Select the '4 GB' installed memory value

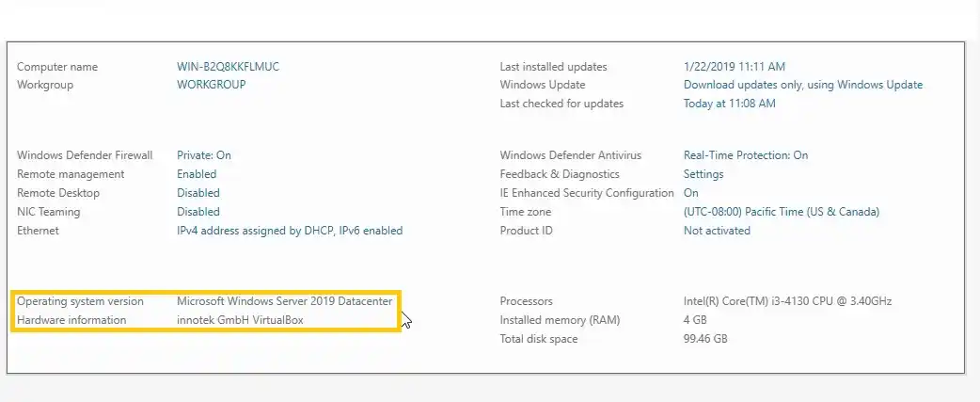click(695, 319)
